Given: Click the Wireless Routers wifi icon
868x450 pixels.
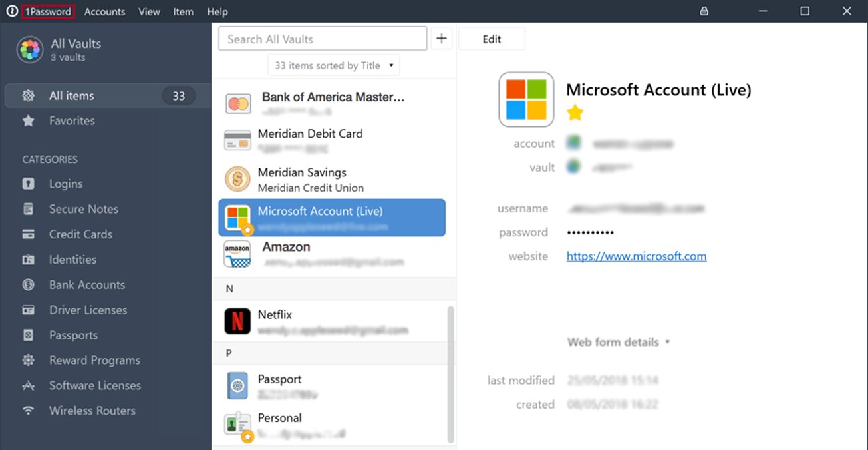Looking at the screenshot, I should [28, 411].
